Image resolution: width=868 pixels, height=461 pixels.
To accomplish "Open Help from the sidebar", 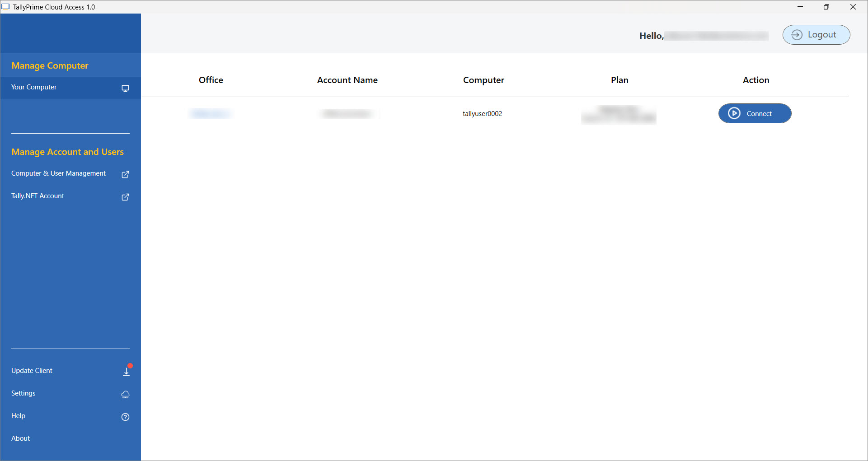I will pos(70,416).
